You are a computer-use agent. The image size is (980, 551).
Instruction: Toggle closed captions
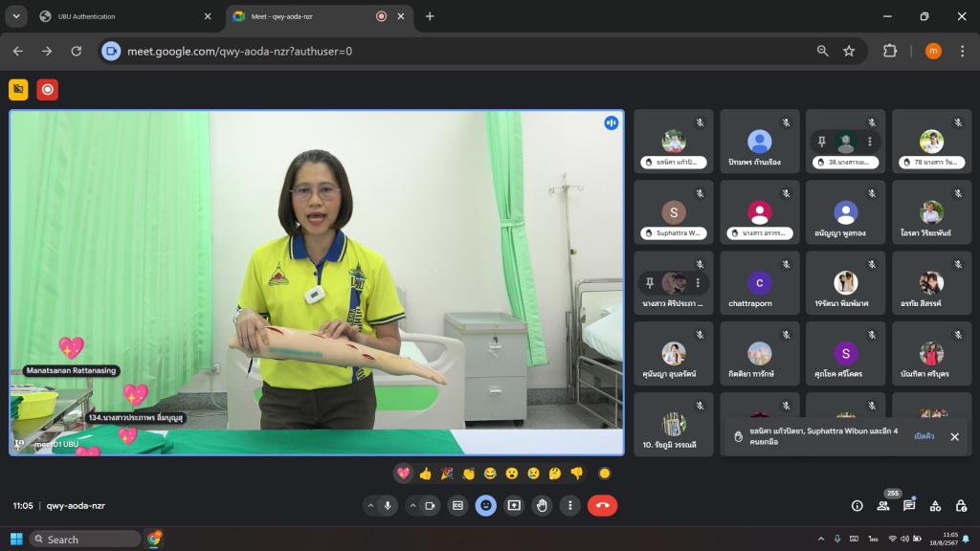[458, 505]
